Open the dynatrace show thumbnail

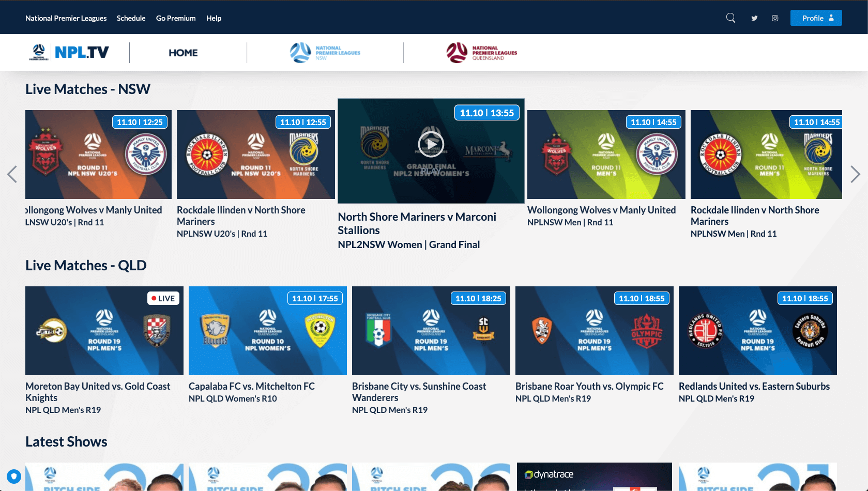(x=595, y=477)
